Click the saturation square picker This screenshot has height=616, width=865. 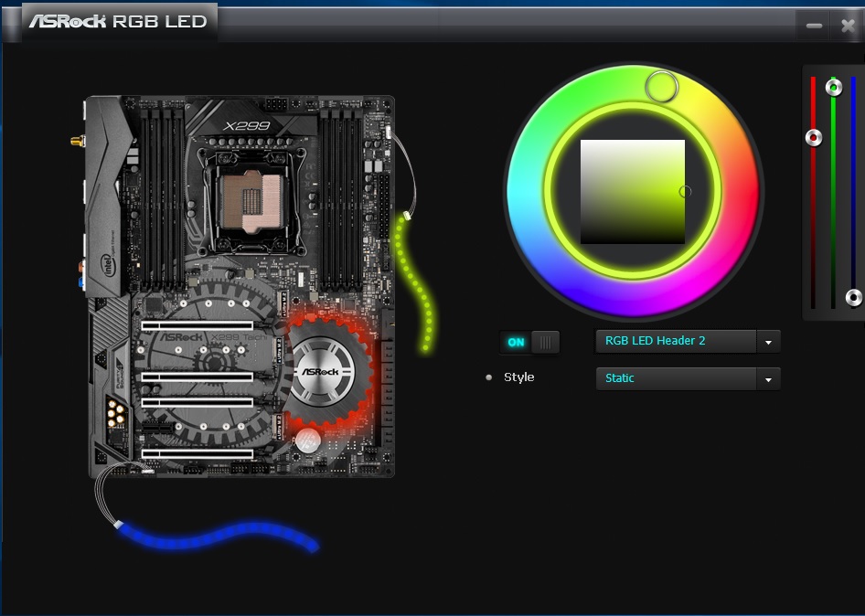pos(632,191)
